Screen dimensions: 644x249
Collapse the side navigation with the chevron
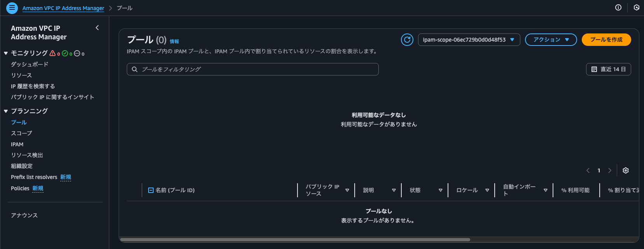pos(97,28)
